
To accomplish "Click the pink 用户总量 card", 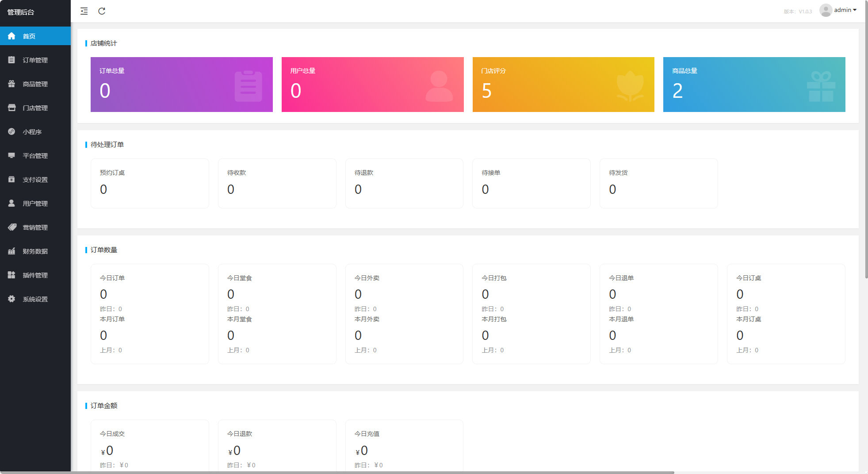I will coord(372,85).
